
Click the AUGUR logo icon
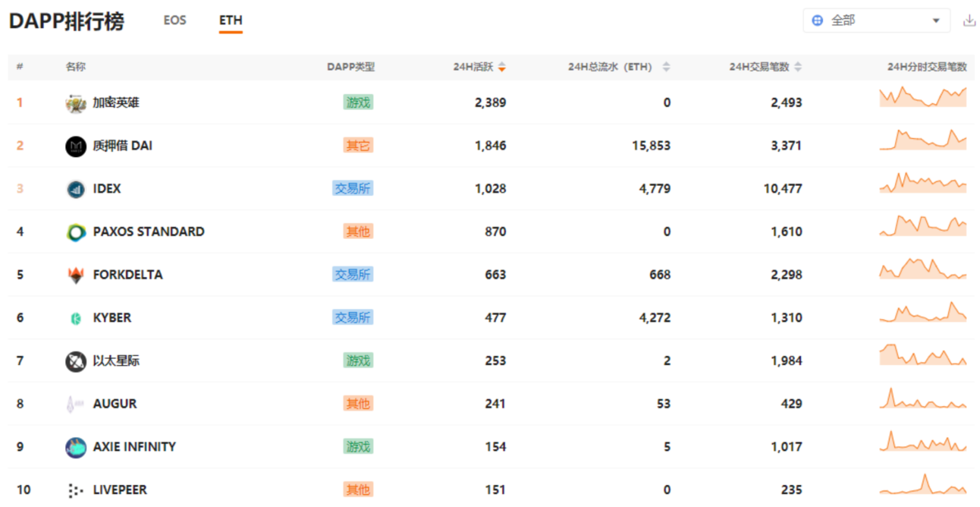75,404
